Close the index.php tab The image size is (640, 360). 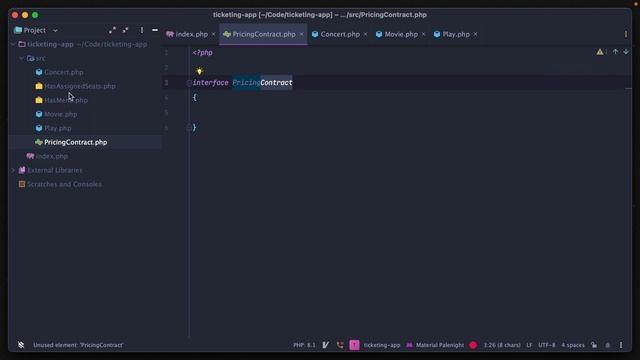click(213, 34)
